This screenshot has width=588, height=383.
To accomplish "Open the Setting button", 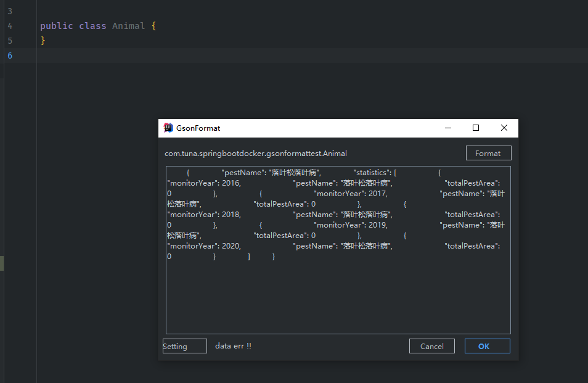I will pyautogui.click(x=184, y=346).
